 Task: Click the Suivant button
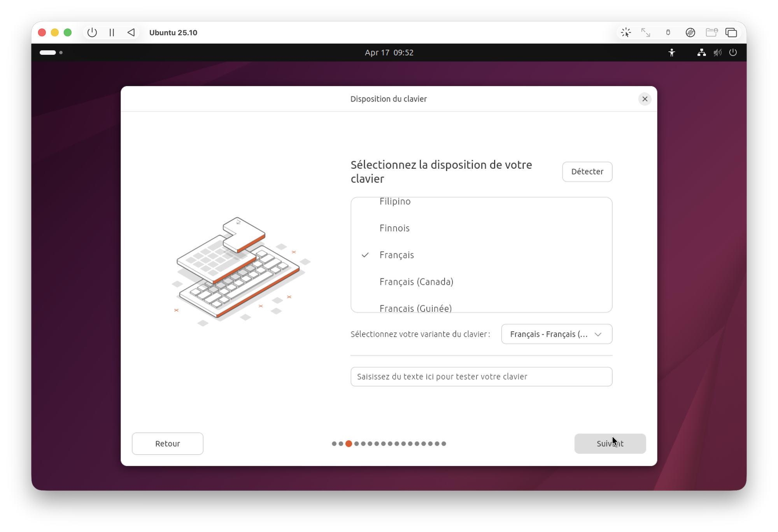610,444
